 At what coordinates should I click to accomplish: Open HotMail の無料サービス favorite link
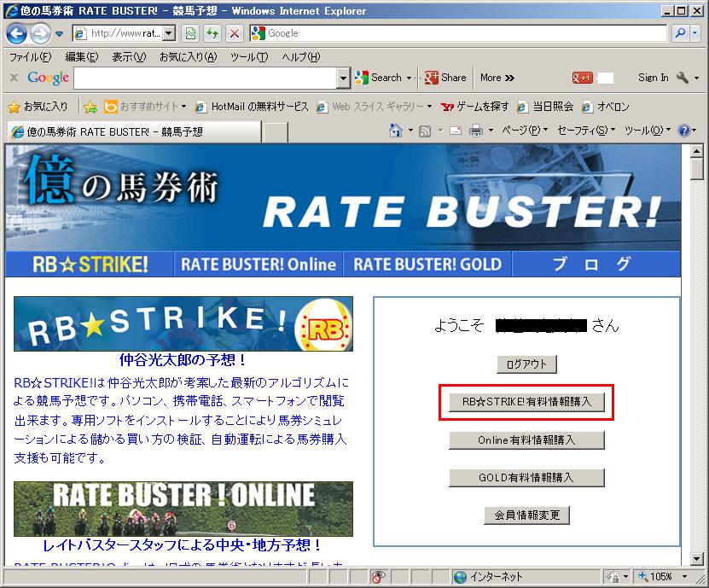tap(252, 107)
